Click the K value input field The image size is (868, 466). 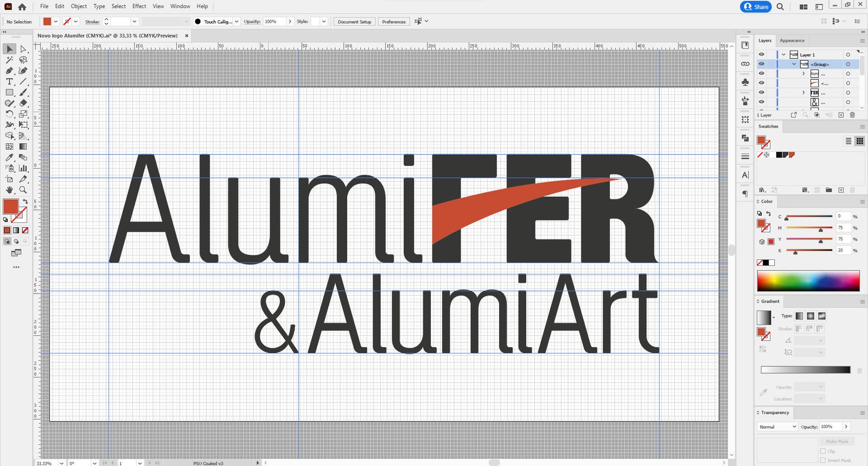[x=844, y=250]
